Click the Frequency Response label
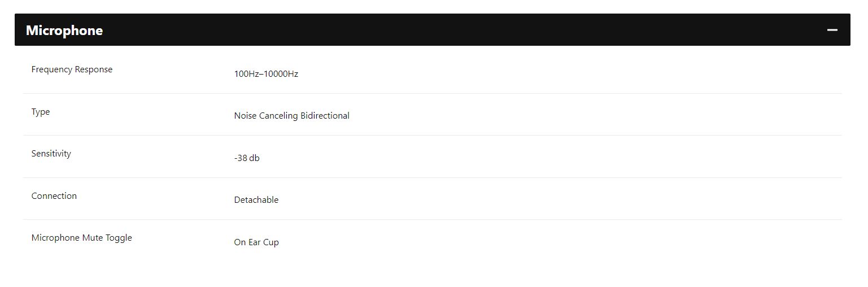The width and height of the screenshot is (868, 287). pyautogui.click(x=72, y=69)
